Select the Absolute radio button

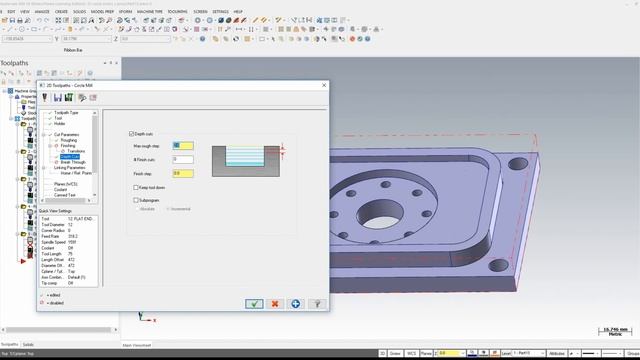point(137,209)
